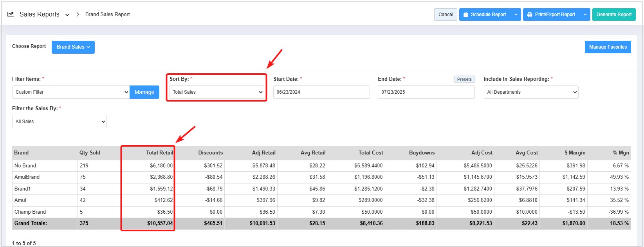The image size is (644, 247).
Task: Click the Brand Sales Report breadcrumb
Action: (107, 15)
